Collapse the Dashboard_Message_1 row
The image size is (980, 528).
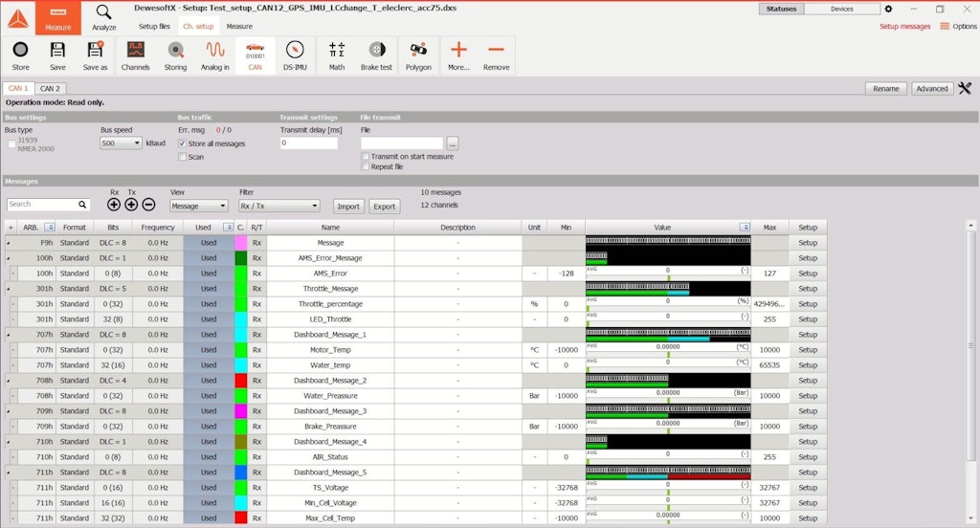point(9,335)
